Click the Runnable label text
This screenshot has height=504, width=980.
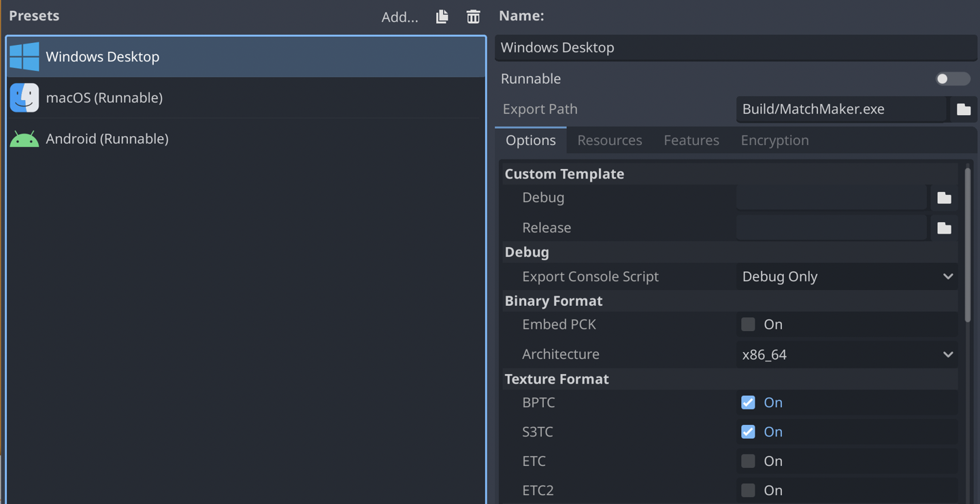pyautogui.click(x=531, y=79)
